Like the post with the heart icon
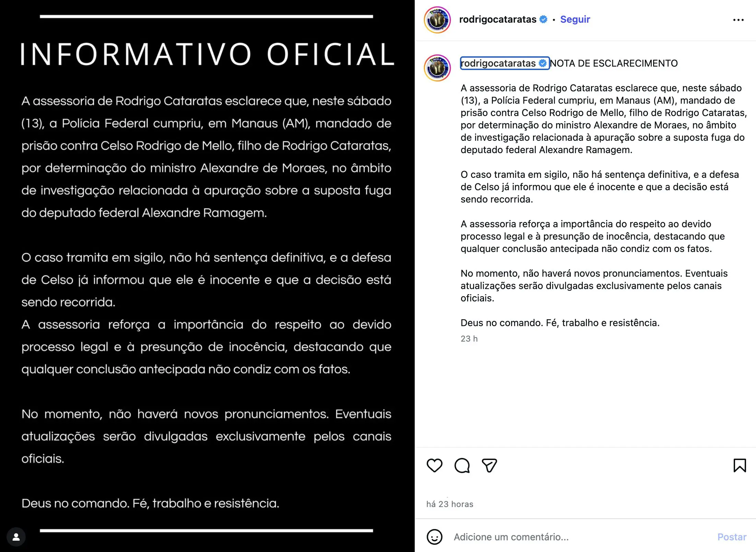 (x=434, y=465)
